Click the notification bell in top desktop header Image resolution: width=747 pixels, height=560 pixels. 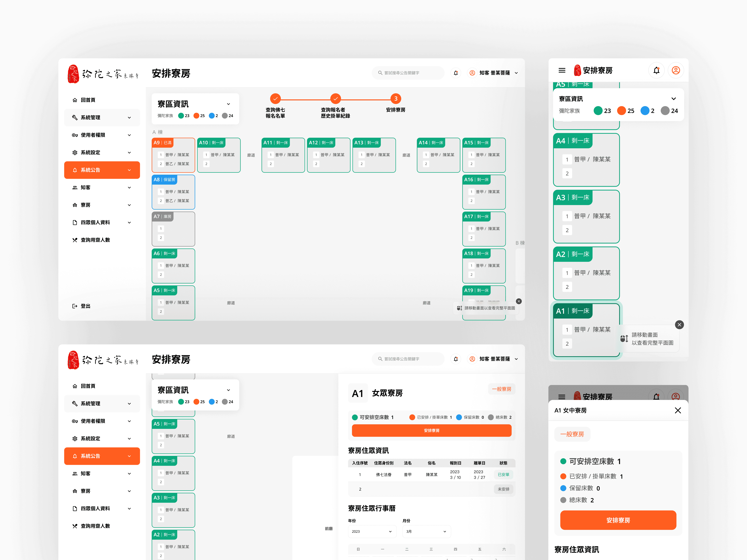click(x=456, y=73)
